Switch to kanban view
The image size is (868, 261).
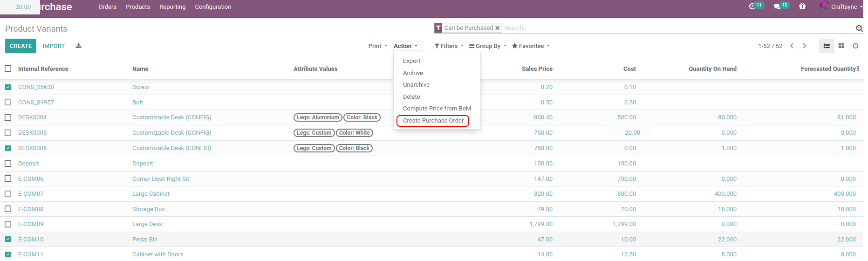pos(841,46)
